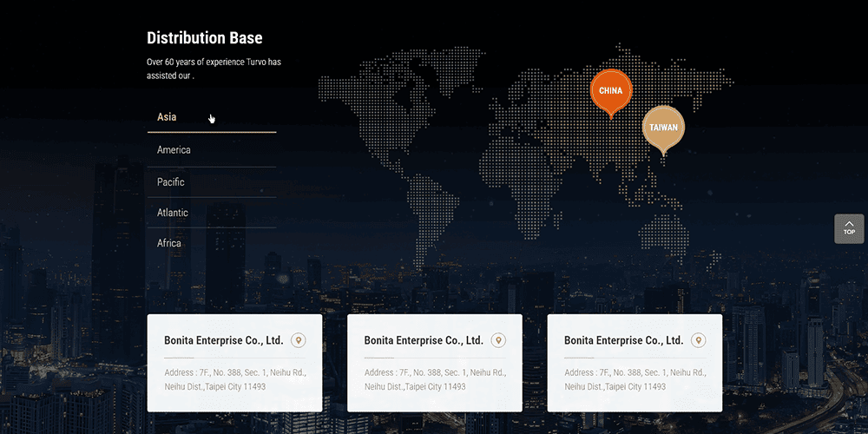The image size is (868, 434).
Task: Click the address text in right card
Action: pyautogui.click(x=635, y=379)
